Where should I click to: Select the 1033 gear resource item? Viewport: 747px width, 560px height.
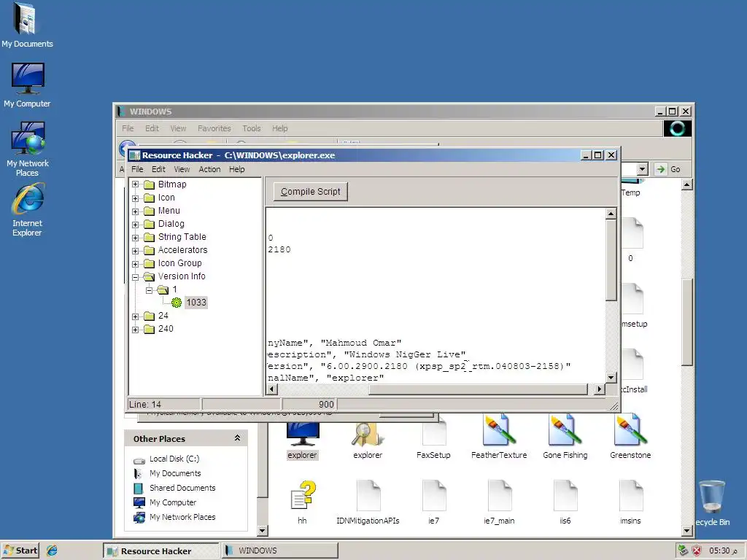190,303
